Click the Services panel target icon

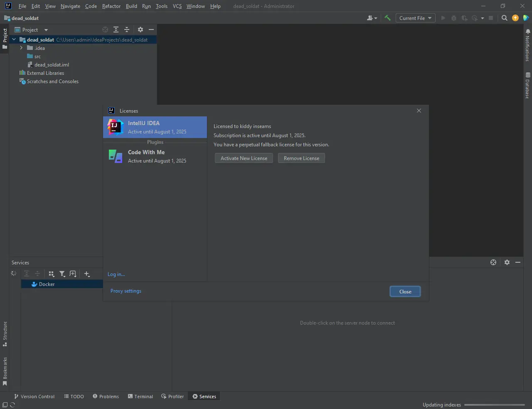(493, 262)
